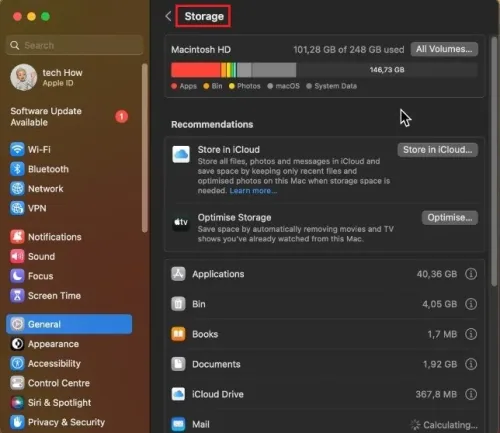Show info for iCloud Drive storage
This screenshot has height=433, width=500.
pos(471,394)
